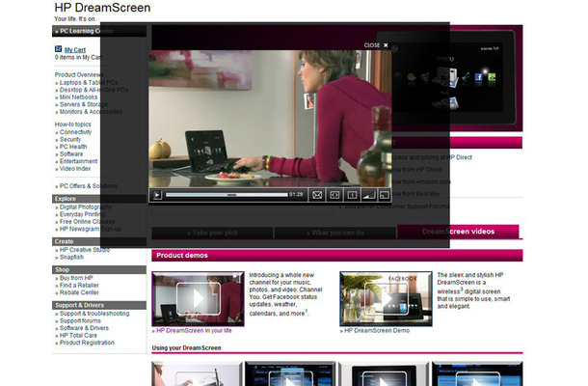
Task: Go to Laptops & Tablet PCs
Action: click(89, 82)
